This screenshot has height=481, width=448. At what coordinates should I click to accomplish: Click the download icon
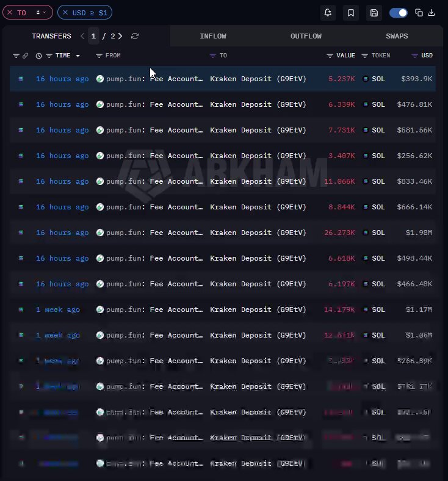(432, 13)
